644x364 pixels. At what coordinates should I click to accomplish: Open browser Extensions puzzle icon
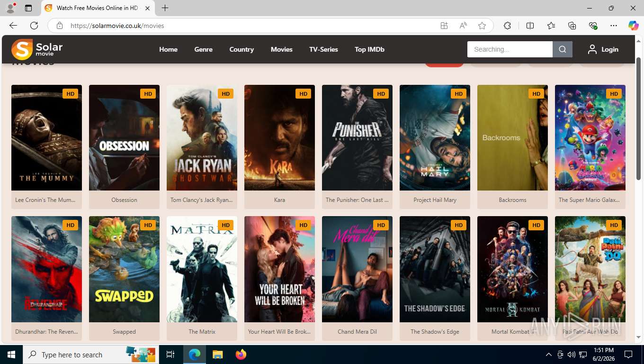pos(507,26)
